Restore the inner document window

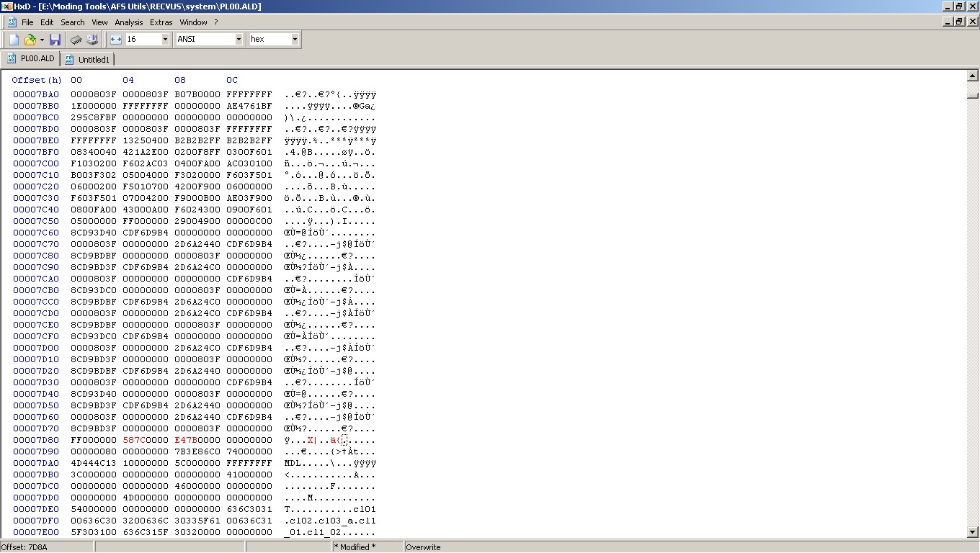pyautogui.click(x=959, y=22)
